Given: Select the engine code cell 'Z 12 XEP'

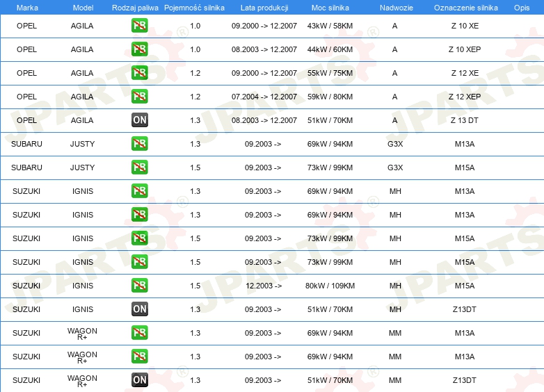Looking at the screenshot, I should point(465,97).
